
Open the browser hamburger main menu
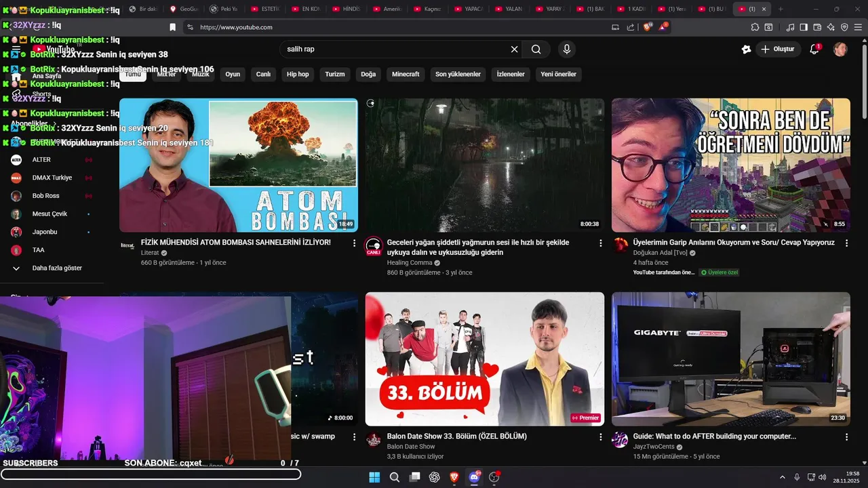pyautogui.click(x=858, y=27)
